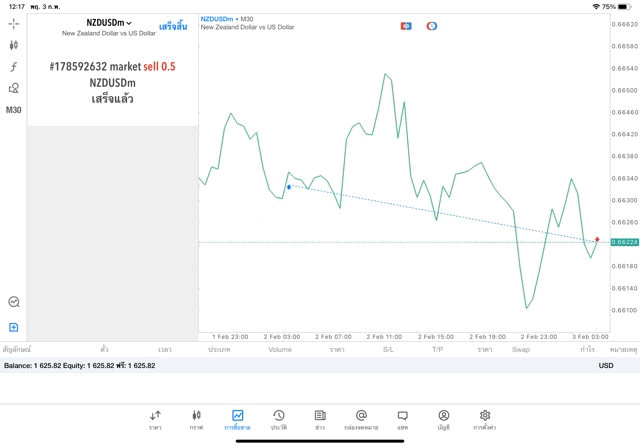Open the ข่าว news tab
This screenshot has height=447, width=640.
point(320,420)
